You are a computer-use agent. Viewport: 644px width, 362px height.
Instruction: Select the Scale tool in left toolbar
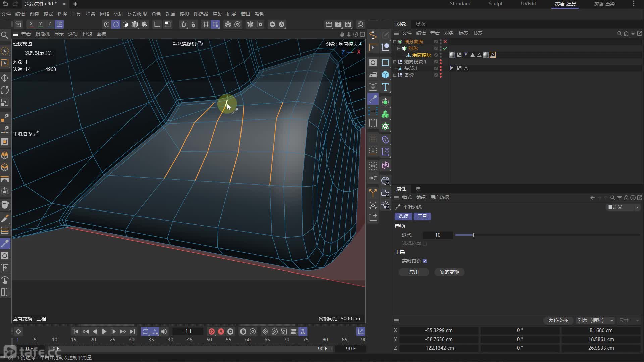5,103
